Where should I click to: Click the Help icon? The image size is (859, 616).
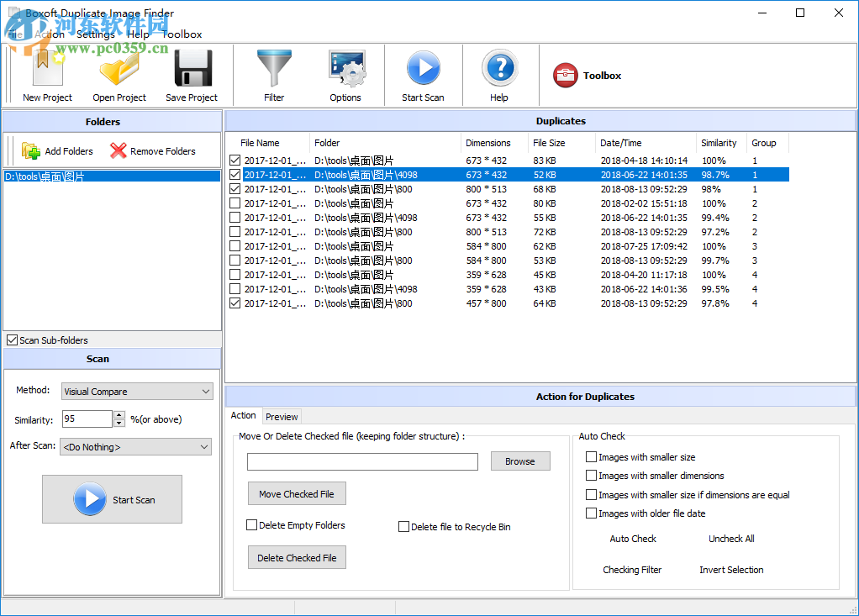tap(499, 75)
